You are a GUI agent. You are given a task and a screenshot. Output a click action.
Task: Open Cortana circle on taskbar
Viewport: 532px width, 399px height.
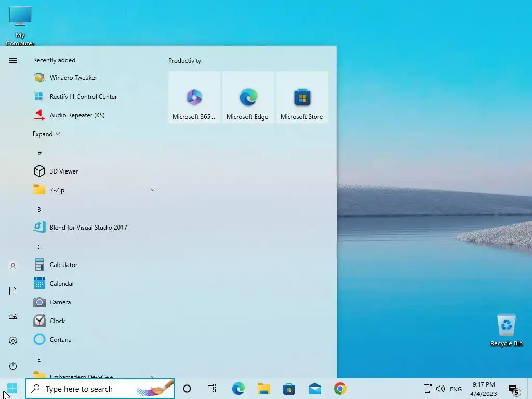[187, 389]
